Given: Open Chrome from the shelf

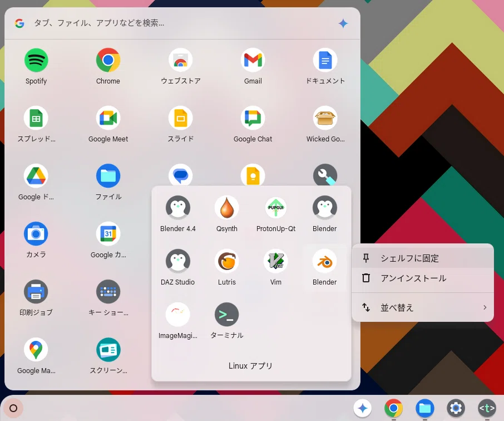Looking at the screenshot, I should [x=393, y=408].
